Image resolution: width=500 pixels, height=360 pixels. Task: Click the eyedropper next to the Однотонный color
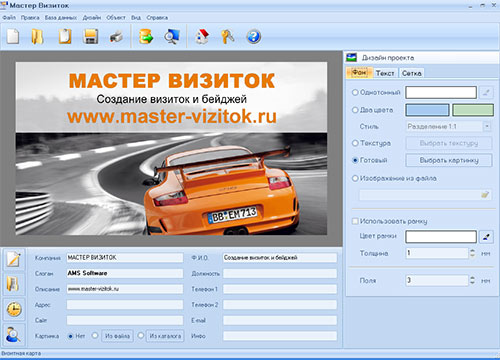pyautogui.click(x=486, y=92)
